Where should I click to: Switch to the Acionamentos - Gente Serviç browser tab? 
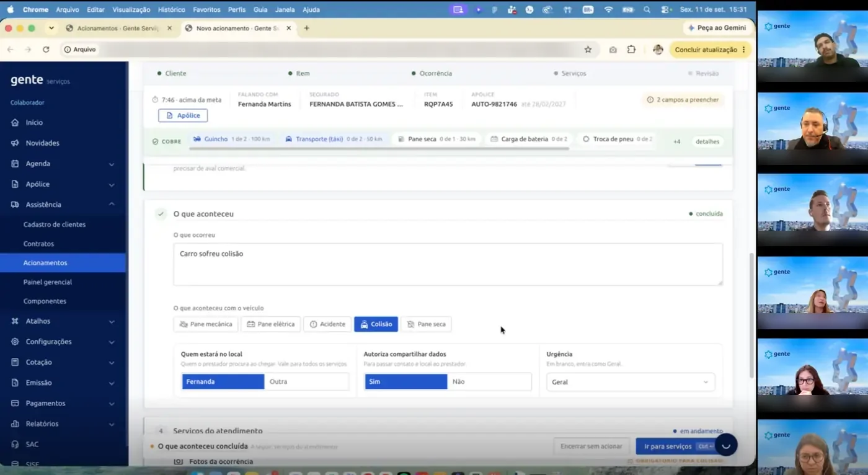pyautogui.click(x=118, y=28)
